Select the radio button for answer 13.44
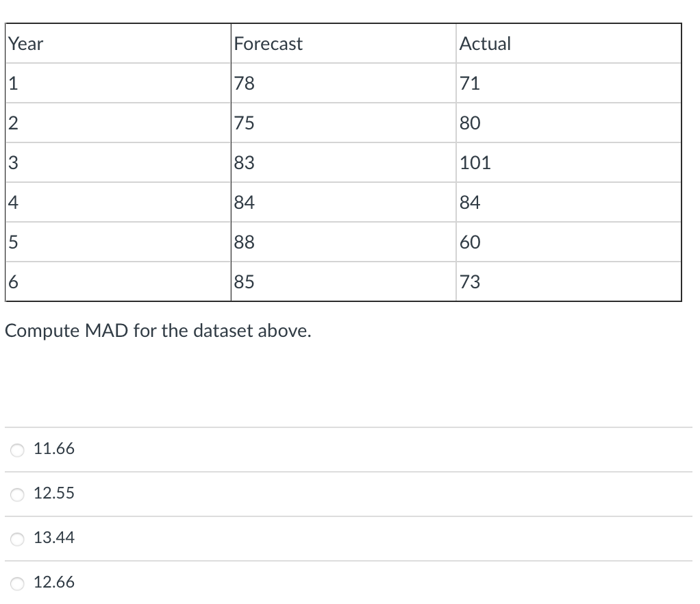The image size is (700, 604). (17, 539)
